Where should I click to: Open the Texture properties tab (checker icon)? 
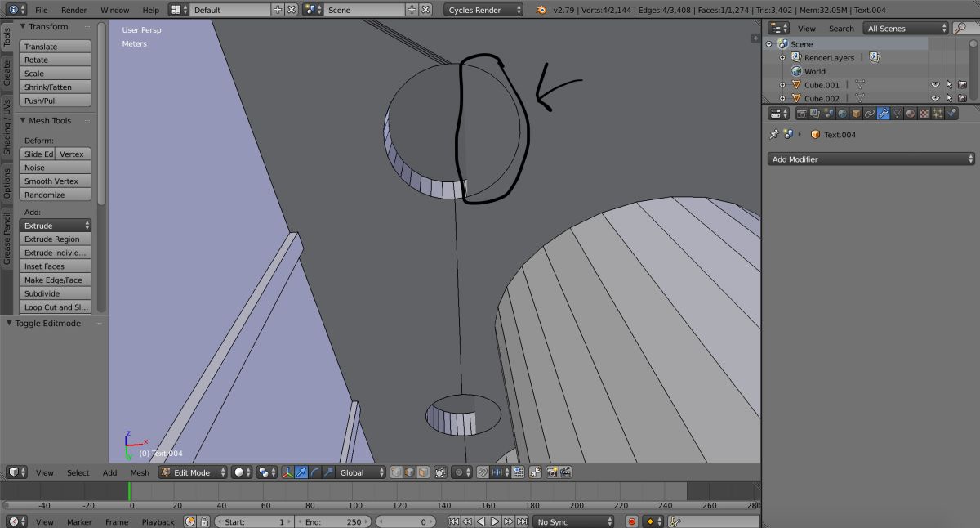click(x=924, y=114)
